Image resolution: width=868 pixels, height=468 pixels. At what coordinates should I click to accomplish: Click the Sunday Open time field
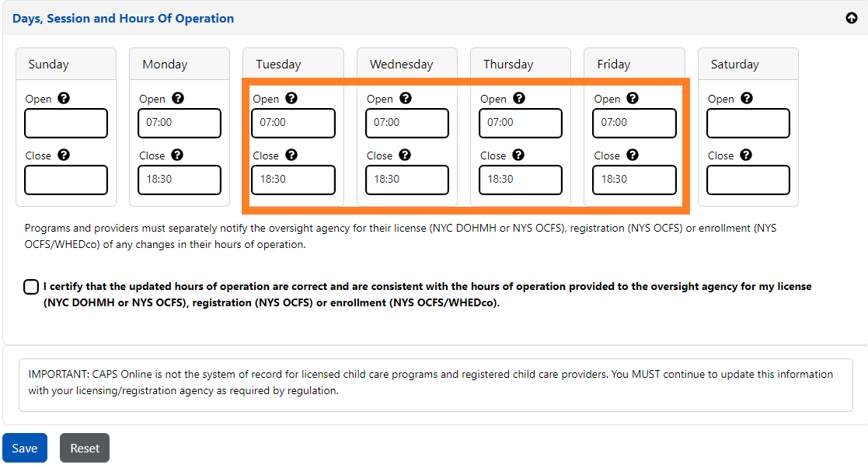click(66, 123)
